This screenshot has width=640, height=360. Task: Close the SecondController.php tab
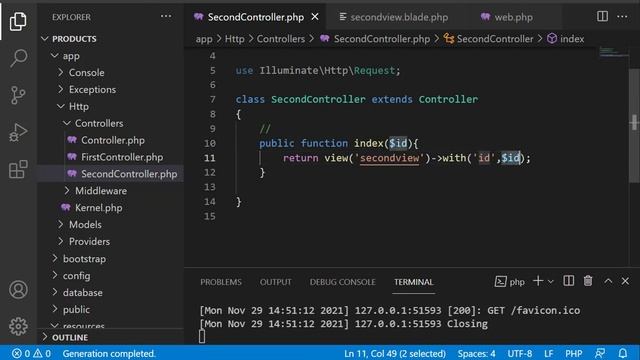tap(315, 17)
